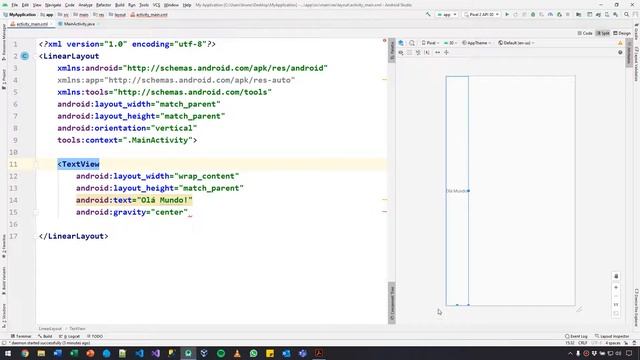Open Android Studio from the Windows taskbar
Image resolution: width=640 pixels, height=360 pixels.
click(x=188, y=353)
